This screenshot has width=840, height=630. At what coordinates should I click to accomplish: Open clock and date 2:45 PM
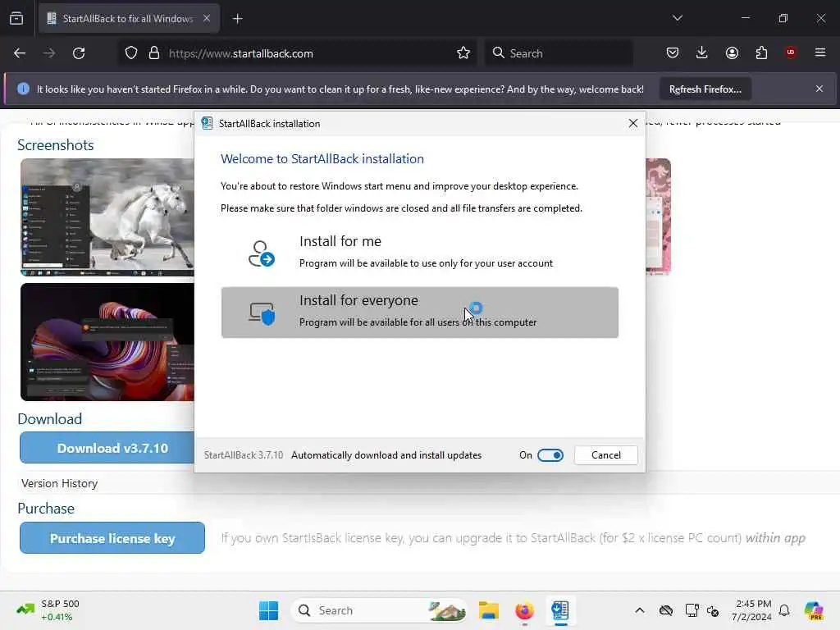coord(751,610)
